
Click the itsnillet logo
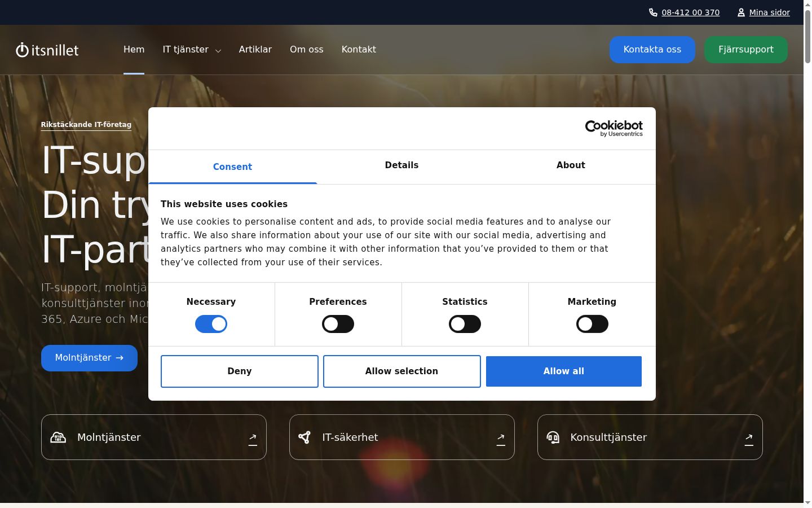[x=47, y=50]
